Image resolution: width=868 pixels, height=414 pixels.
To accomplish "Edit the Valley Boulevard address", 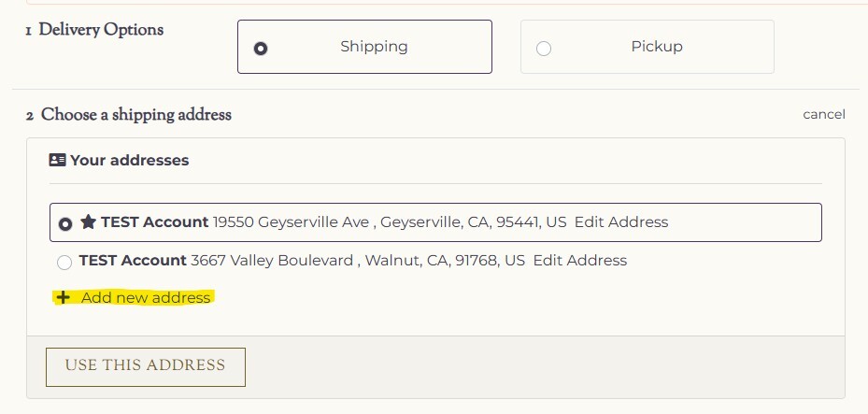I will coord(579,261).
